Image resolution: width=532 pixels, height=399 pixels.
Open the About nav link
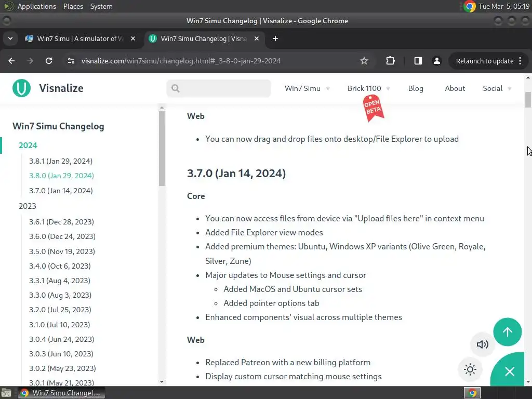pos(455,88)
